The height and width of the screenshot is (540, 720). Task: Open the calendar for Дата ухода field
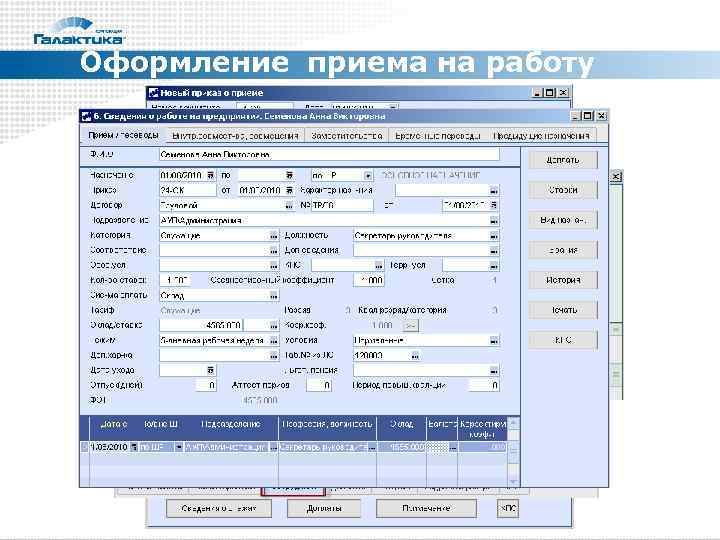click(x=210, y=370)
